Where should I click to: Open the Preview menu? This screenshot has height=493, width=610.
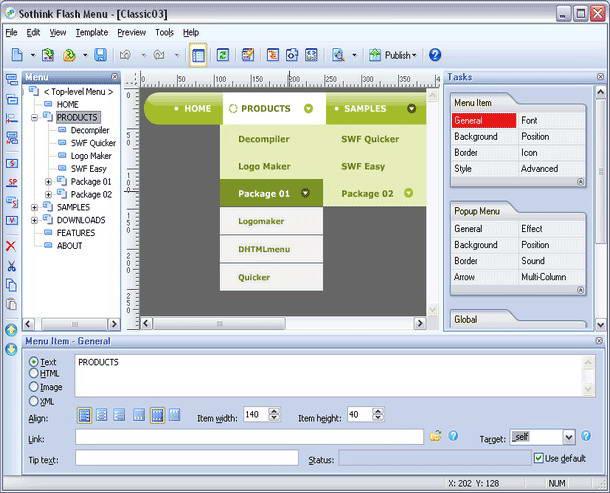(x=131, y=32)
